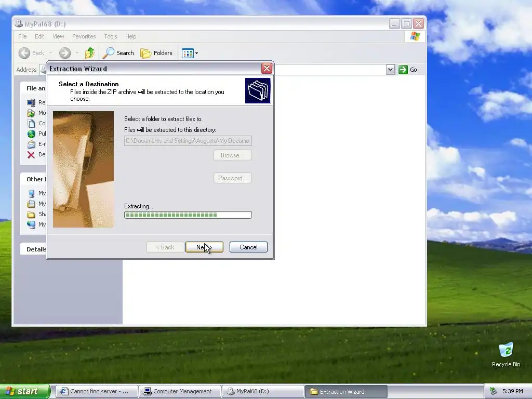This screenshot has width=532, height=399.
Task: Open the Edit menu
Action: [39, 36]
